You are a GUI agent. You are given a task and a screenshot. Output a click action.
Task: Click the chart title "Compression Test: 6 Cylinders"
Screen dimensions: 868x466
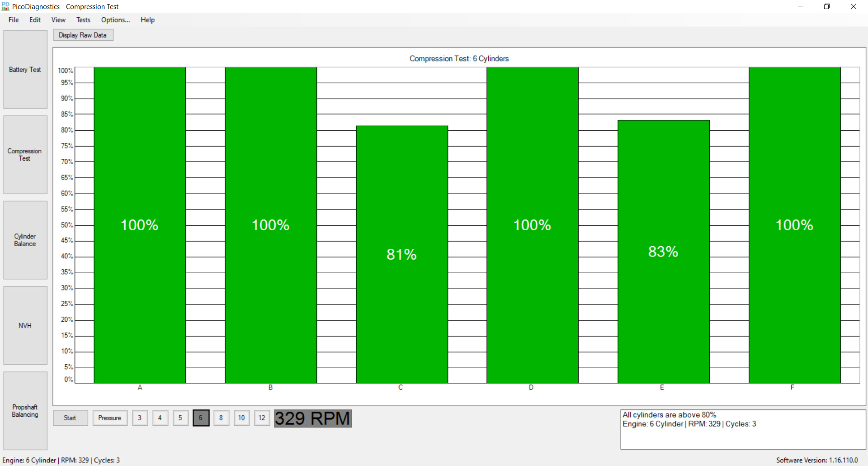point(459,59)
